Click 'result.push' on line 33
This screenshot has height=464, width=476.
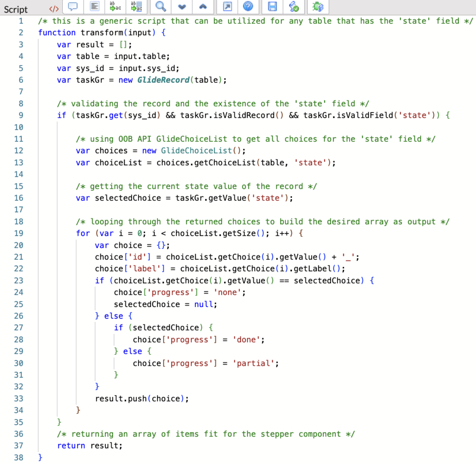121,399
